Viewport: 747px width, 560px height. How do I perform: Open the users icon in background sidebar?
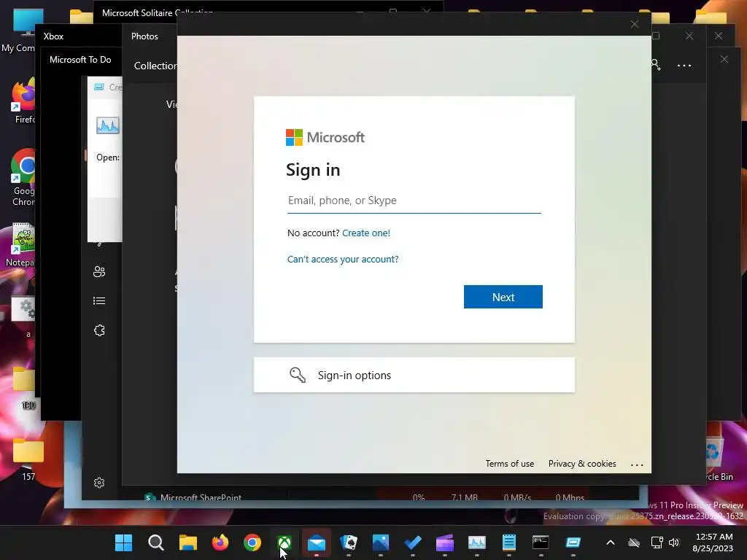coord(99,271)
